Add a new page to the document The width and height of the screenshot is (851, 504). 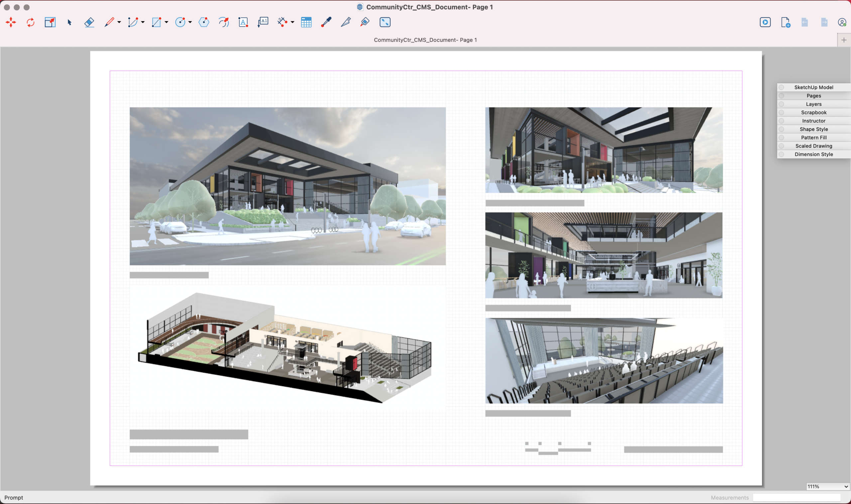(x=786, y=22)
